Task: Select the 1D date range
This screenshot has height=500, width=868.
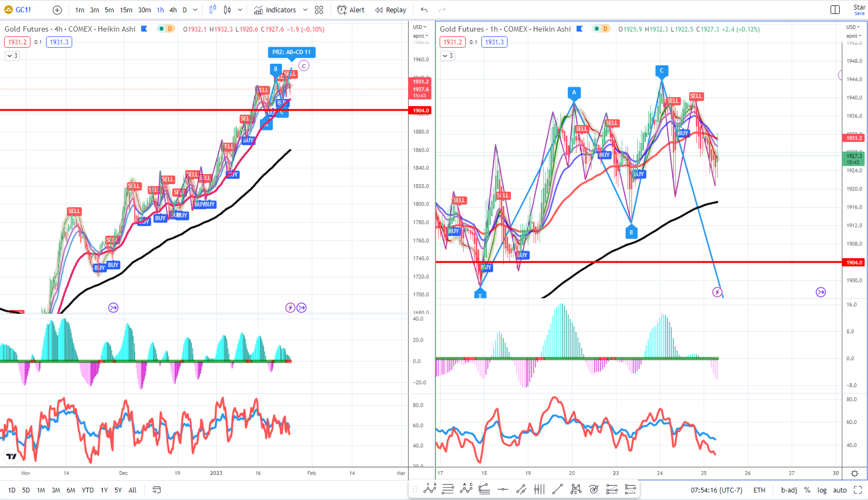Action: tap(12, 490)
